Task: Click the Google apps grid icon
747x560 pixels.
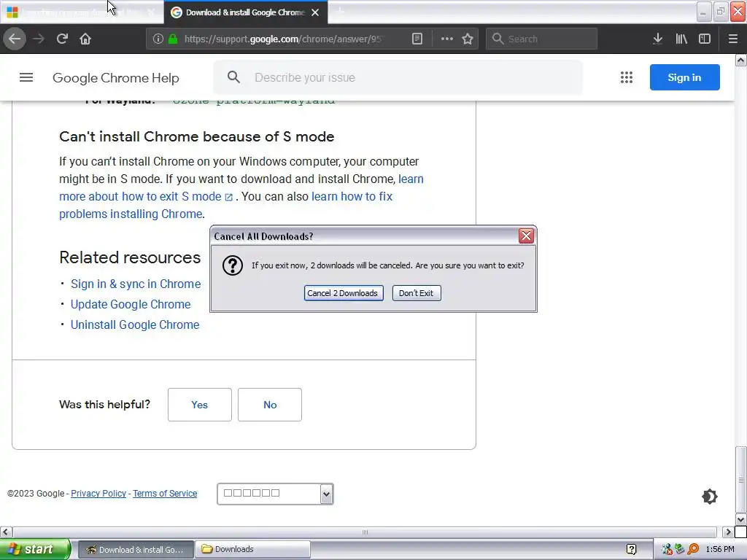Action: click(627, 77)
